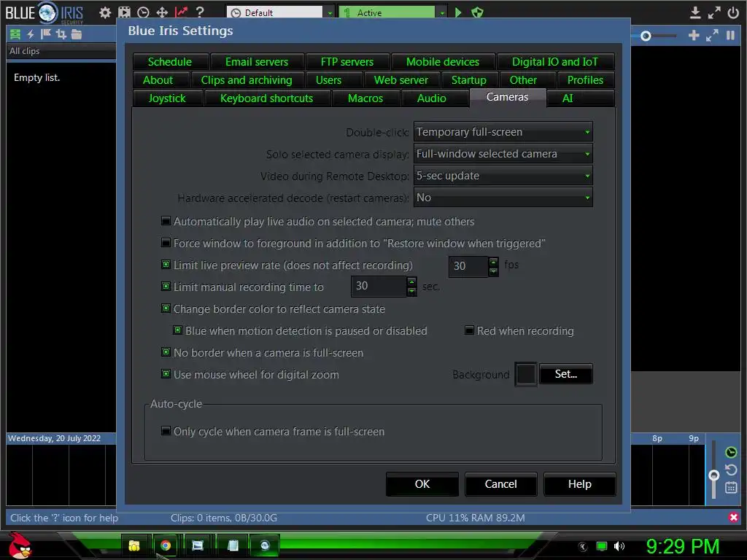Click the question mark help icon
This screenshot has width=747, height=560.
coord(200,12)
